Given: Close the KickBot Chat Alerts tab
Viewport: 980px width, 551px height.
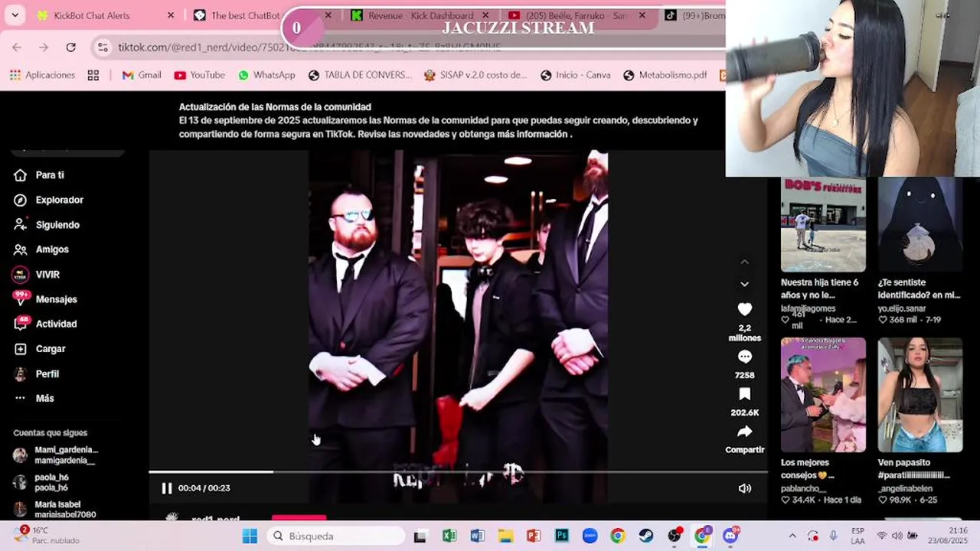Looking at the screenshot, I should click(x=171, y=15).
